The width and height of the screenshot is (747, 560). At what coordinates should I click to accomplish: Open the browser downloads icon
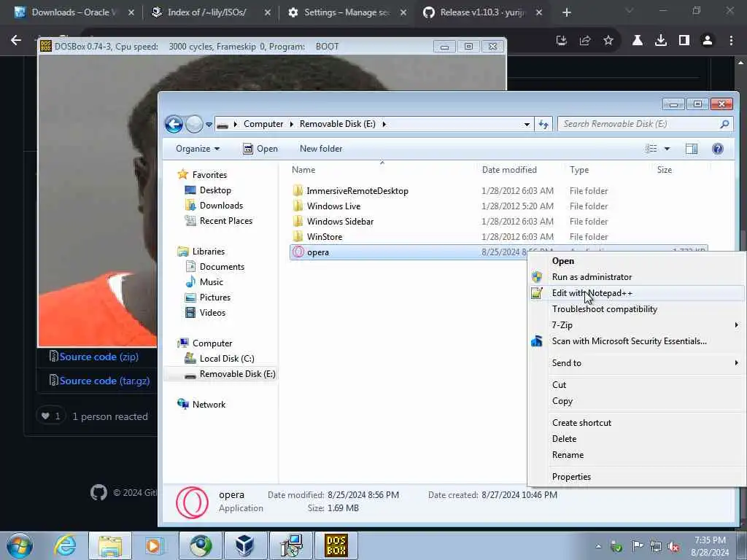pos(660,41)
